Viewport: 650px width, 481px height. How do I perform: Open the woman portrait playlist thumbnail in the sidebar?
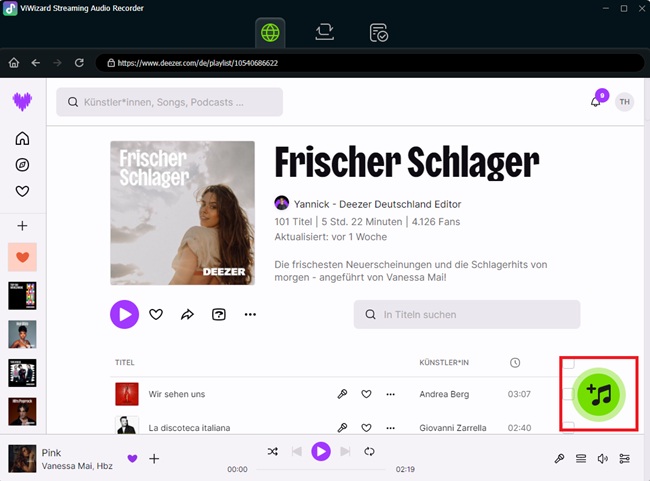click(22, 334)
